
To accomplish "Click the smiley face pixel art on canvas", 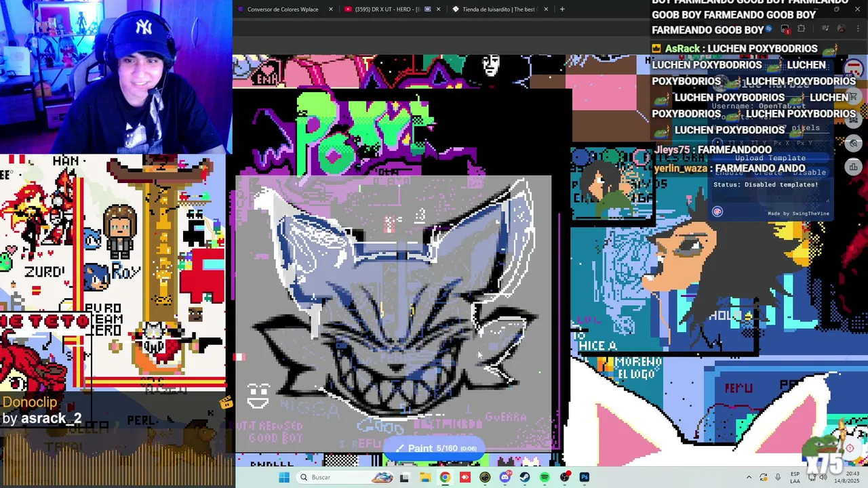I will point(258,395).
